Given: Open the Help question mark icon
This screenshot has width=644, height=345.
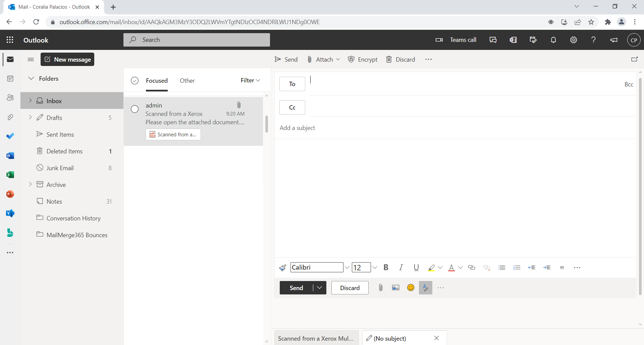Looking at the screenshot, I should [593, 40].
